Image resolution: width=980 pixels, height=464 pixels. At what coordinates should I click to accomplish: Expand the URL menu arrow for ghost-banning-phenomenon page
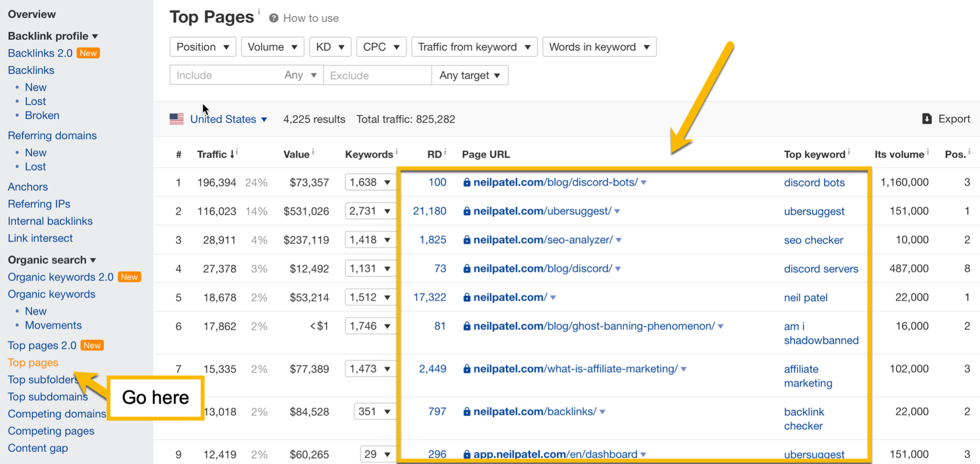[720, 326]
